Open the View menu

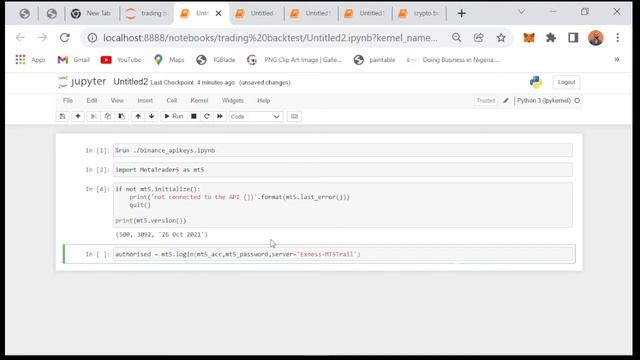click(117, 100)
